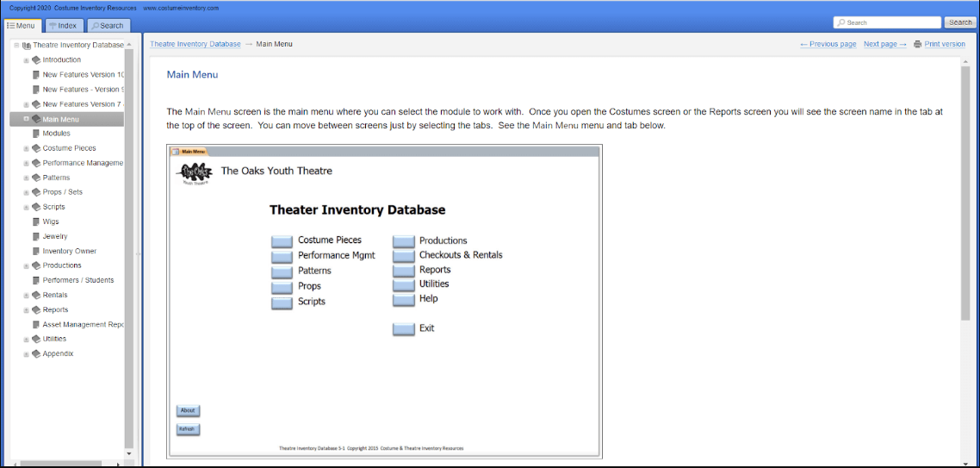Viewport: 980px width, 468px height.
Task: Expand the Utilities tree node
Action: (26, 339)
